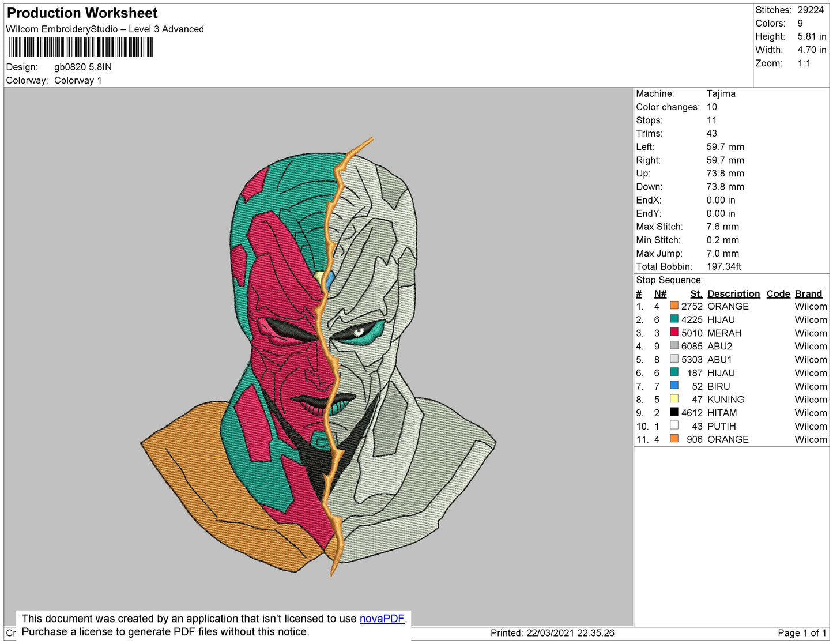Image resolution: width=833 pixels, height=644 pixels.
Task: Click the design name gb0820 5.8IN
Action: [x=83, y=67]
